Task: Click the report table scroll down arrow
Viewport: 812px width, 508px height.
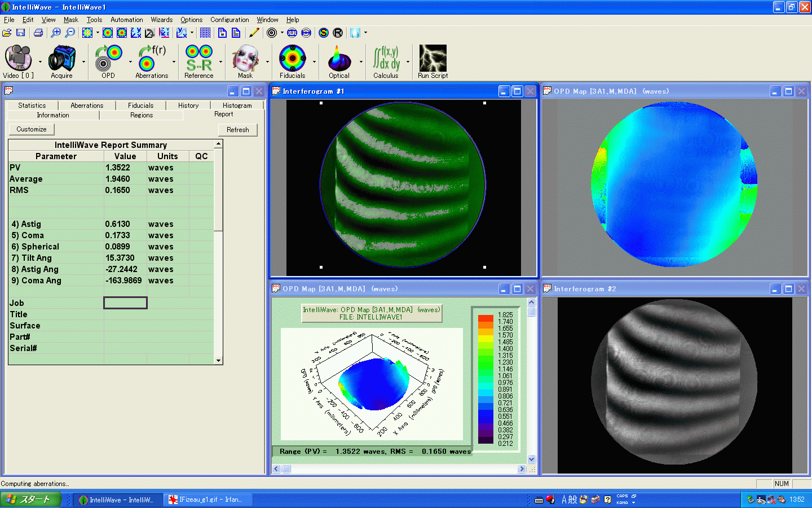Action: tap(218, 360)
